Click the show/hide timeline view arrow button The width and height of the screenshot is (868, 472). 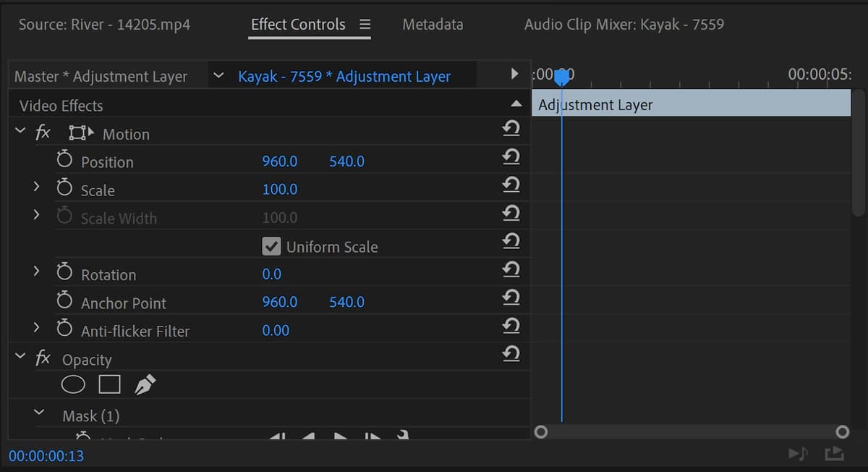tap(514, 73)
